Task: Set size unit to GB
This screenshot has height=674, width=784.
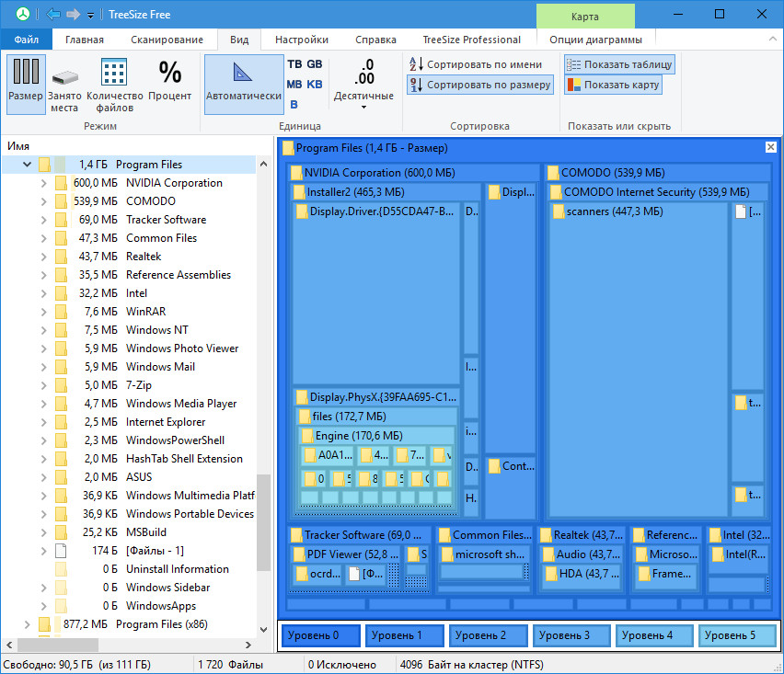Action: 315,64
